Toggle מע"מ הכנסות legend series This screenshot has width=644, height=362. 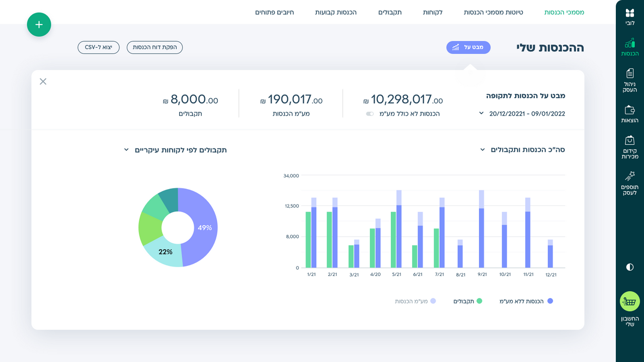(x=415, y=301)
